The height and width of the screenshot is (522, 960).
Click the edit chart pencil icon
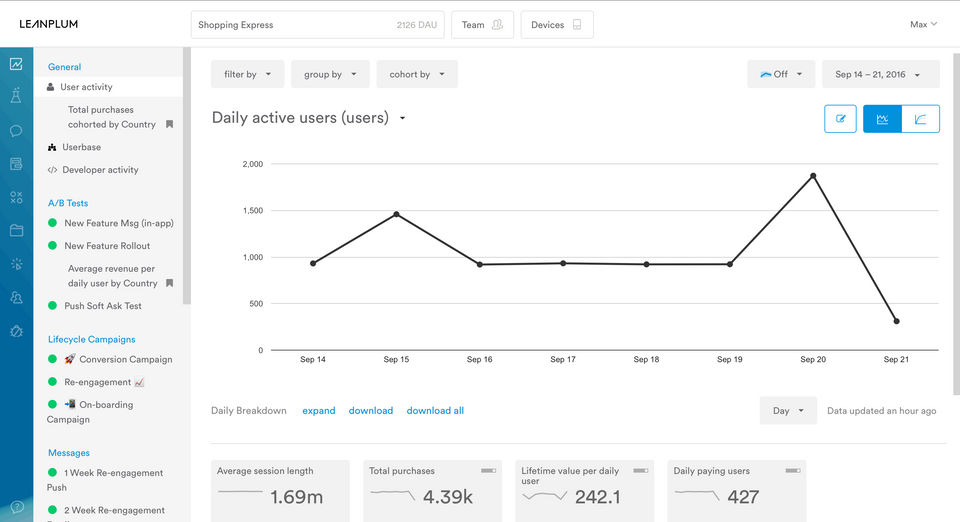tap(840, 118)
